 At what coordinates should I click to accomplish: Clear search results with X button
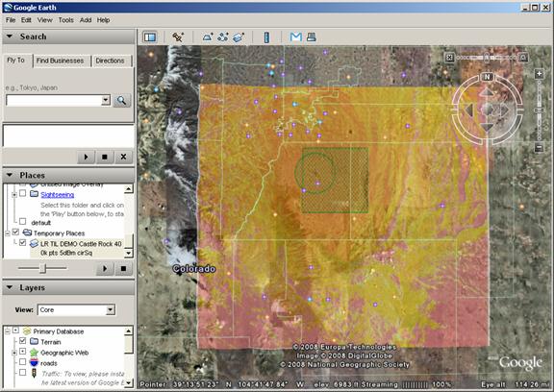(123, 157)
